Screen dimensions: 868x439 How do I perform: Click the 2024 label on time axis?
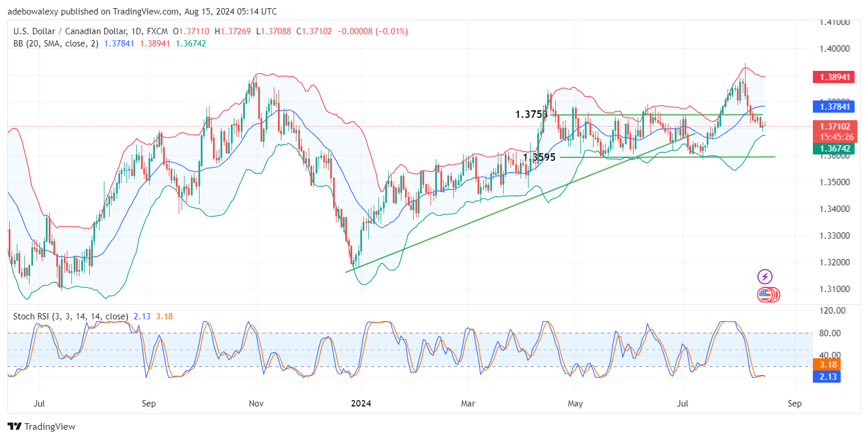361,403
